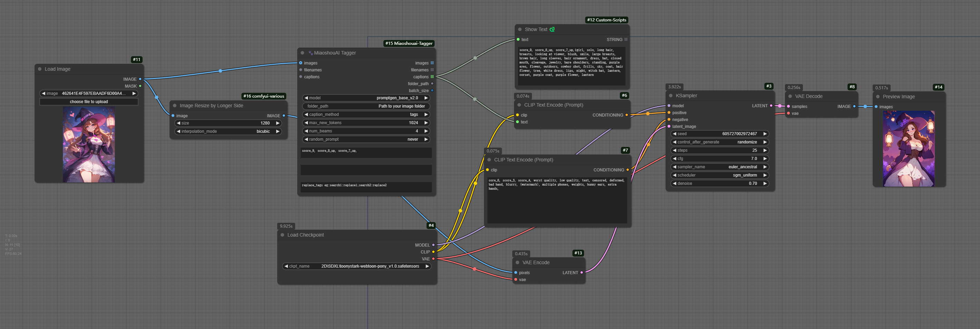Click the score_9 prefix text box in Tagger
Viewport: 980px width, 329px height.
(x=366, y=153)
